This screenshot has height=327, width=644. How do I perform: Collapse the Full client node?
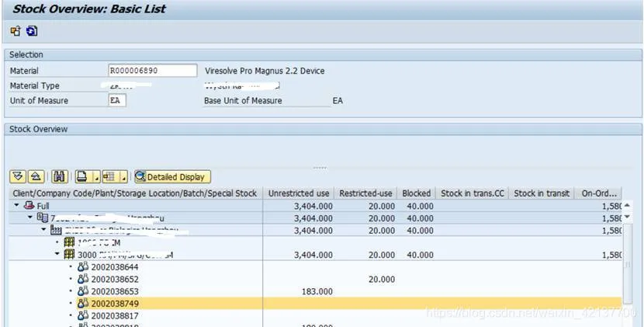(17, 205)
